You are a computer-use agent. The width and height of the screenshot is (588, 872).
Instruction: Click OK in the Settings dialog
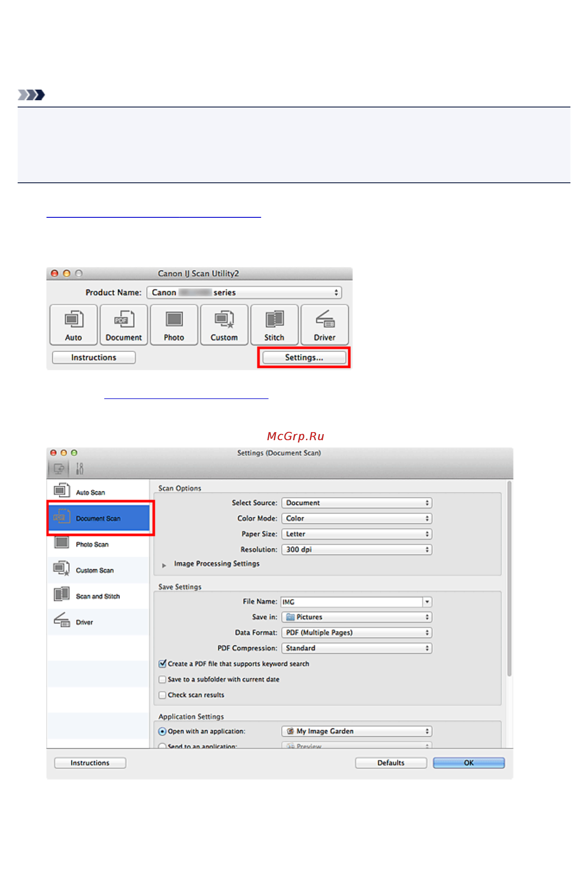tap(469, 763)
